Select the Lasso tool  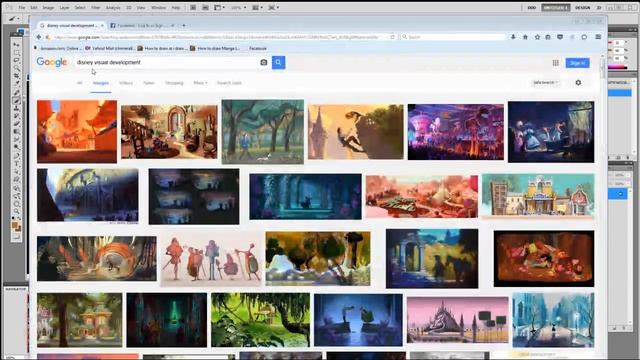(16, 60)
